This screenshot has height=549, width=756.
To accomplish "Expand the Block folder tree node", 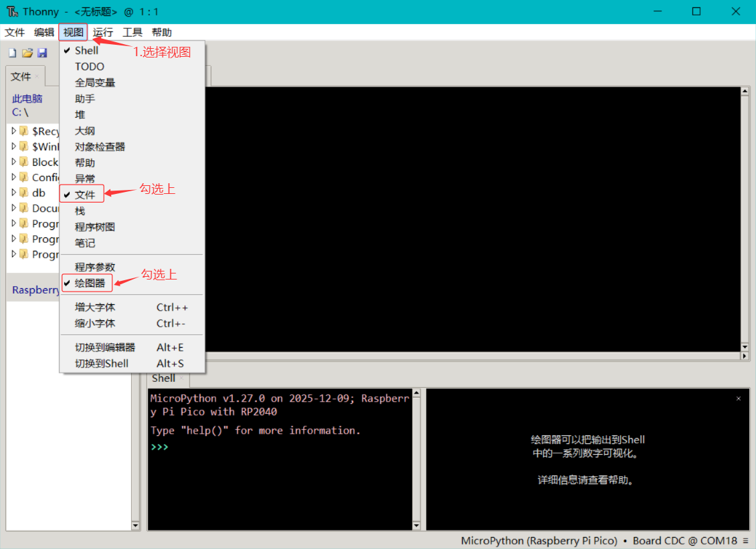I will (14, 162).
